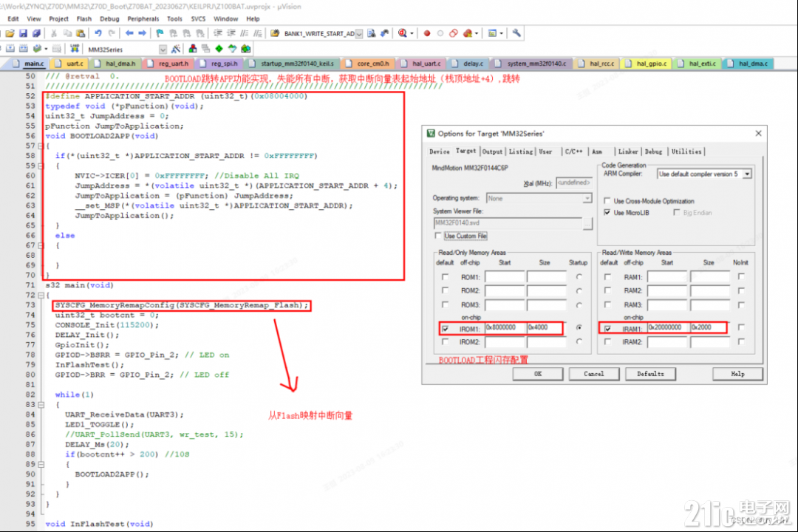Open the window layout dropdown arrow
Viewport: 798px width, 532px height.
501,33
